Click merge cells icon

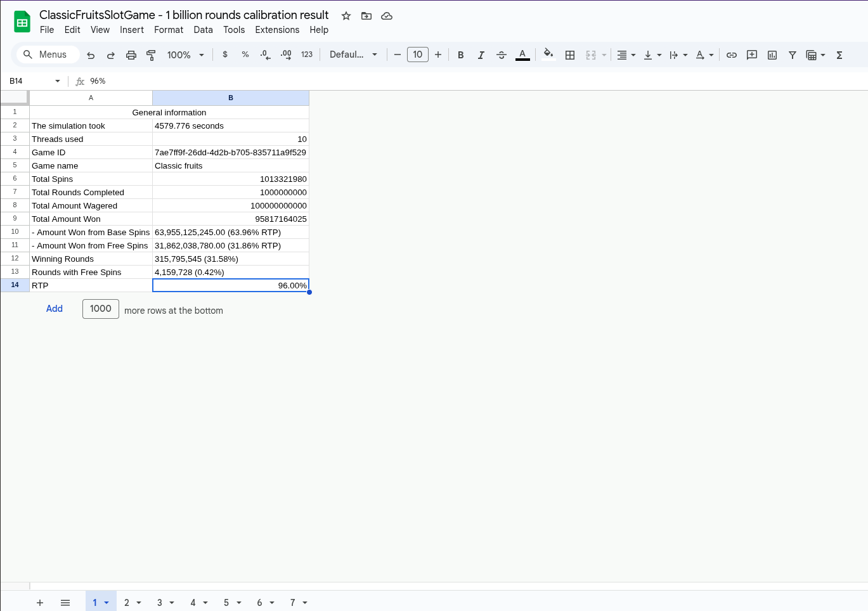click(x=591, y=55)
